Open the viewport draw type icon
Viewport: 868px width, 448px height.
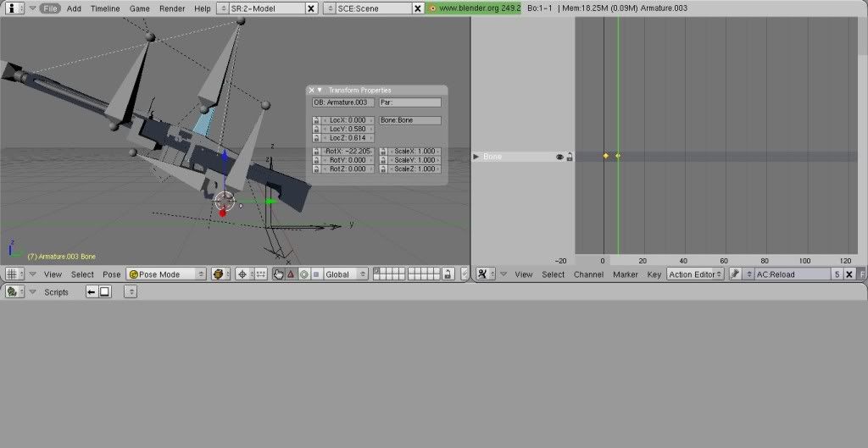pyautogui.click(x=220, y=274)
